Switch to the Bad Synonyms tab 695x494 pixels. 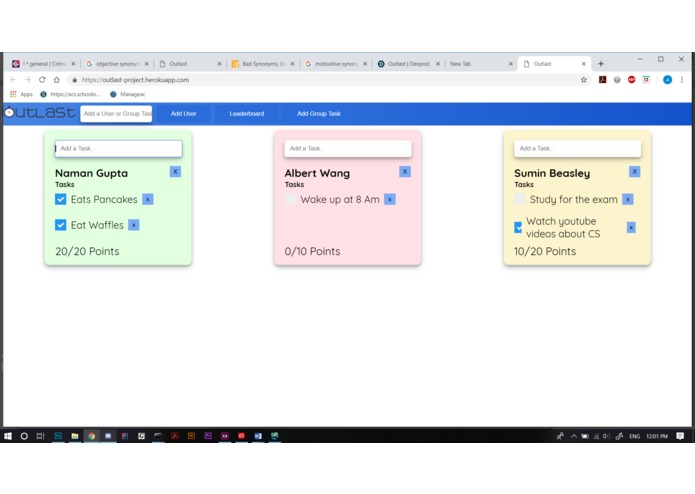(x=263, y=64)
